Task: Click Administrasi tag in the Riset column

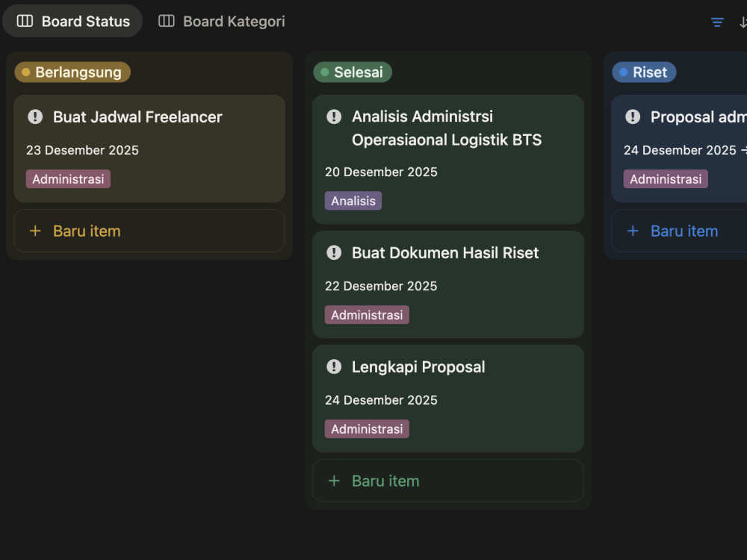Action: (x=666, y=179)
